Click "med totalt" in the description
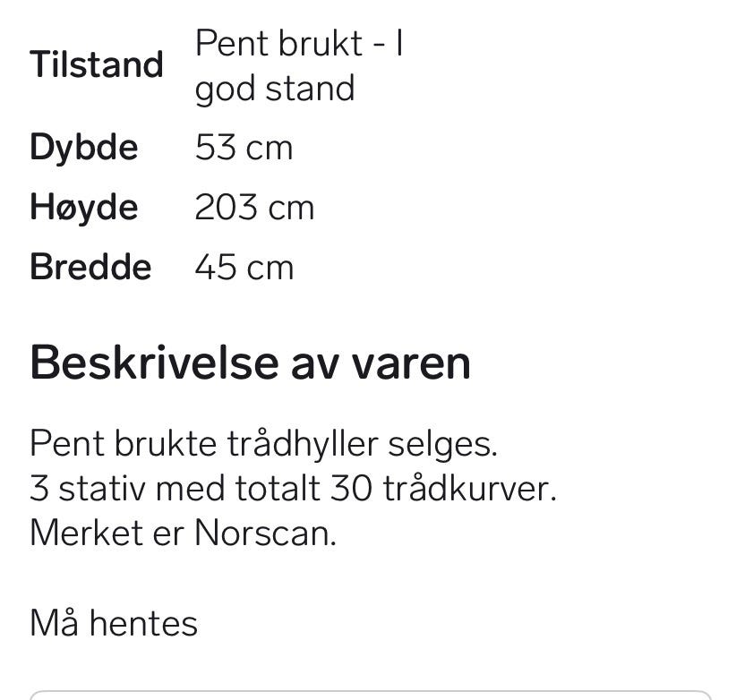 (238, 489)
